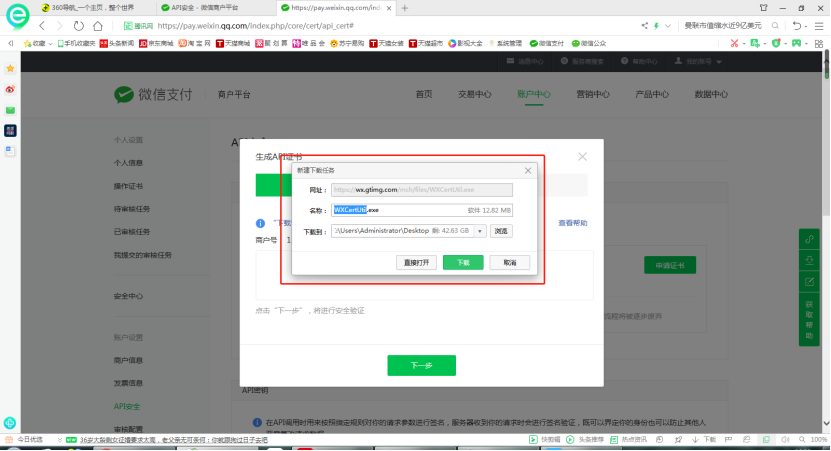Collapse the bookmarks bar left chevron
831x451 pixels.
pos(11,43)
